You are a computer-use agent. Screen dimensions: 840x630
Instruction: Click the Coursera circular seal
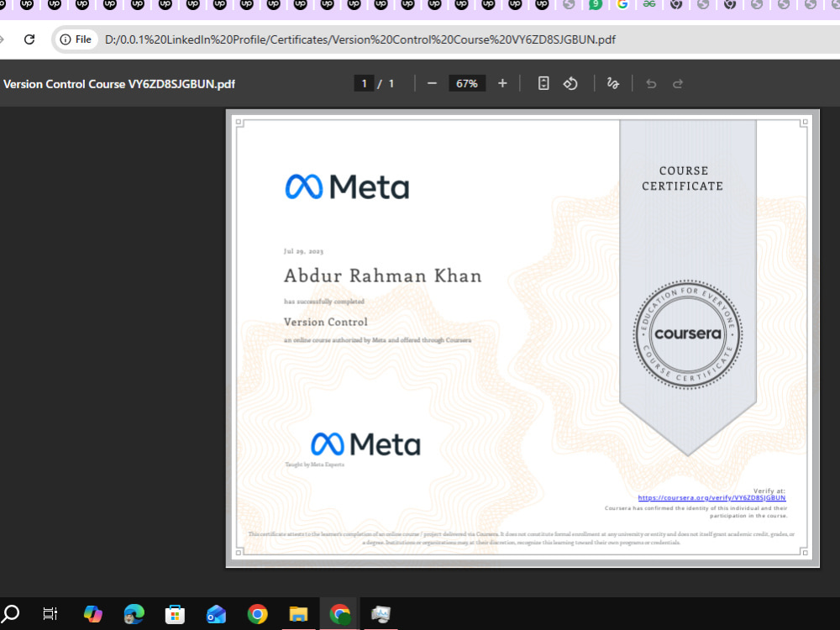pos(688,334)
